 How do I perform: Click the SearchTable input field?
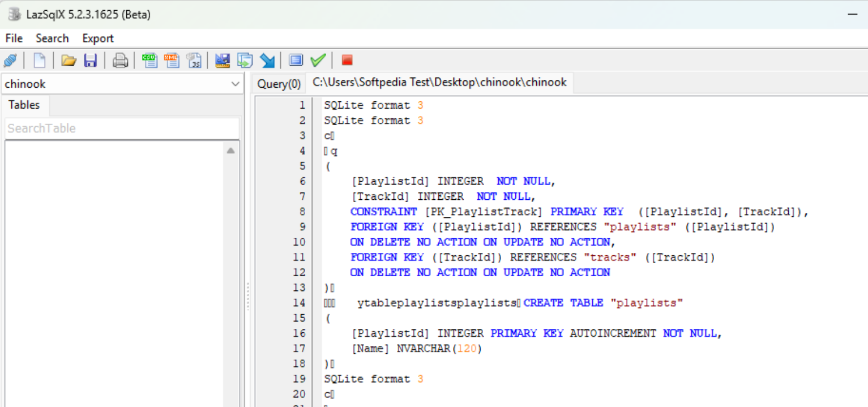[x=122, y=128]
